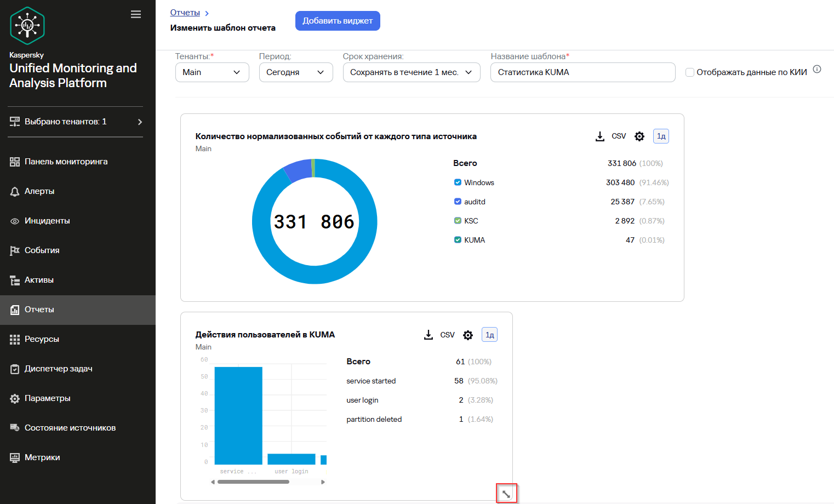Click the tenant selector icon in the sidebar
The image size is (834, 504).
pos(15,122)
